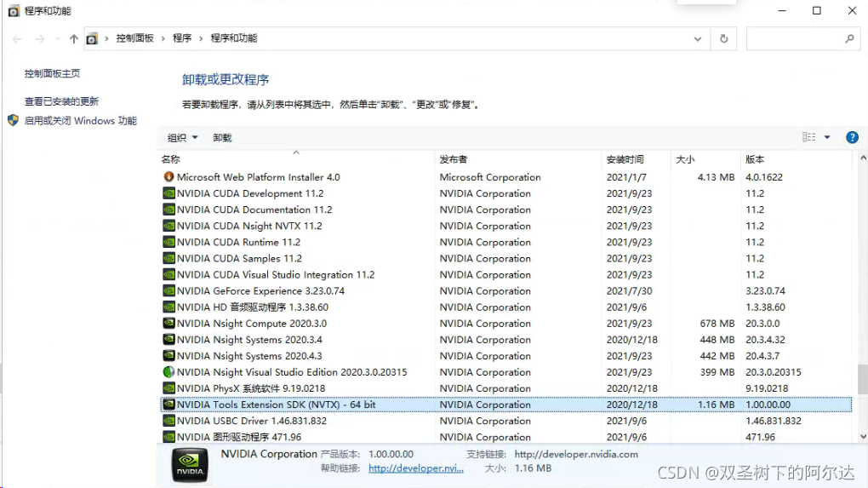The width and height of the screenshot is (868, 488).
Task: Click the Microsoft Web Platform Installer icon
Action: (168, 176)
